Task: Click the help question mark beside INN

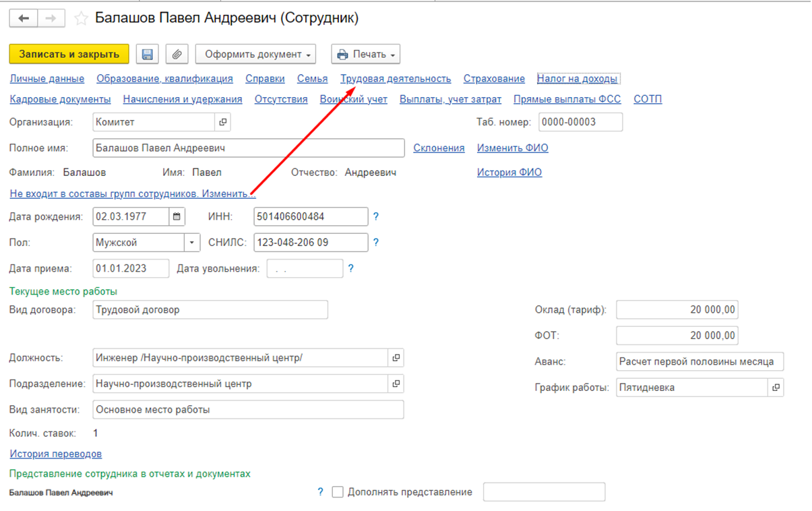Action: click(x=376, y=216)
